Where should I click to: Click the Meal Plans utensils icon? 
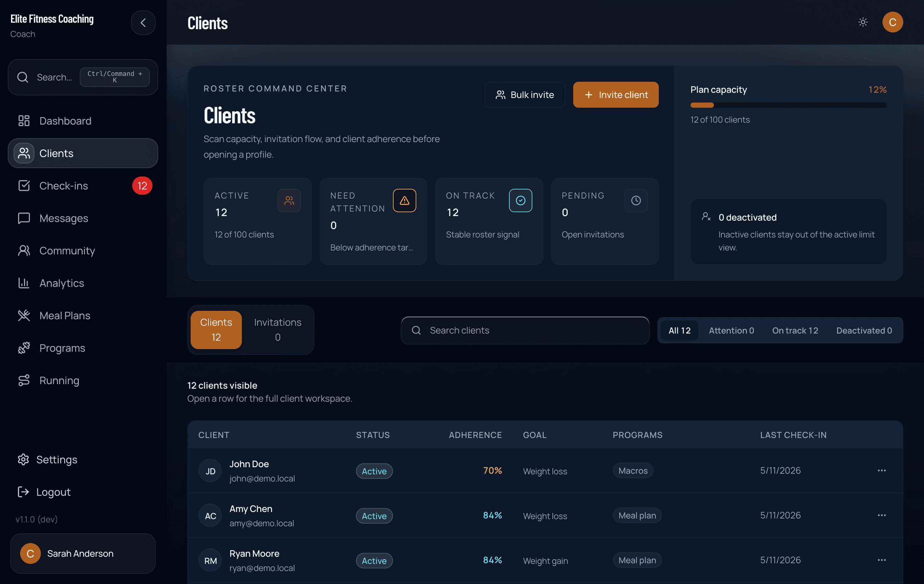(24, 316)
